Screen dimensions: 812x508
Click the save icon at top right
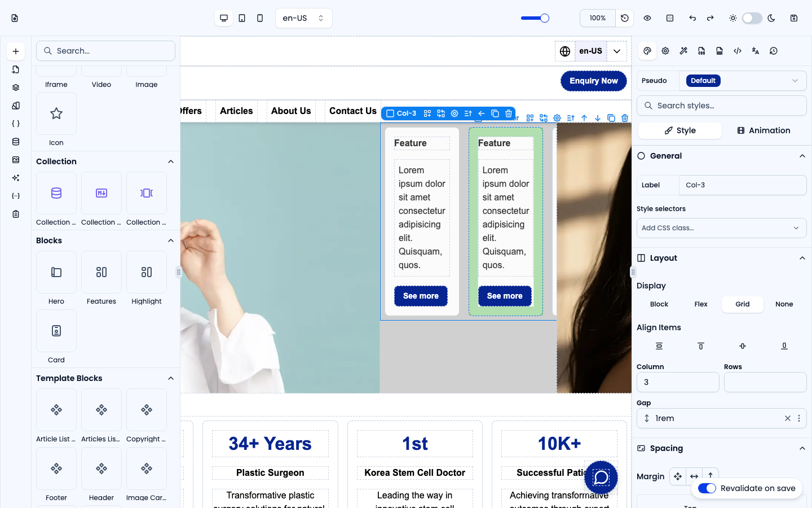pyautogui.click(x=794, y=18)
